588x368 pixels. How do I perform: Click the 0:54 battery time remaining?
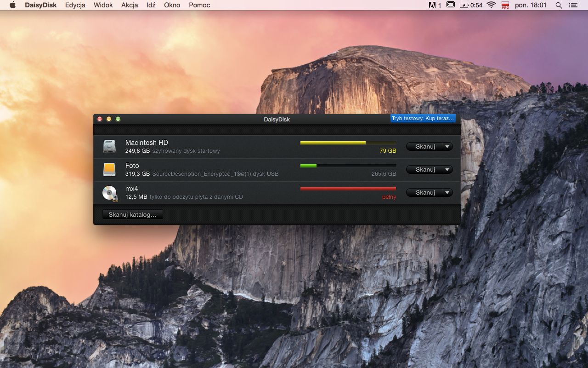tap(476, 5)
